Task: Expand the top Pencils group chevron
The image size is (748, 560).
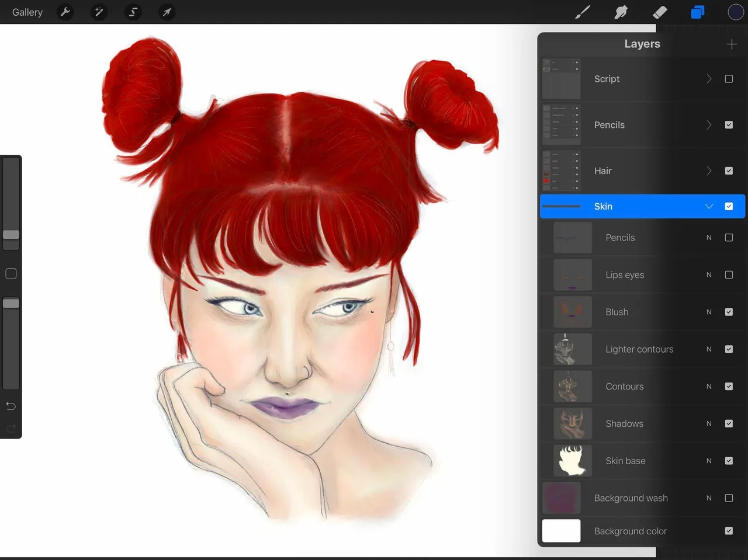Action: (709, 125)
